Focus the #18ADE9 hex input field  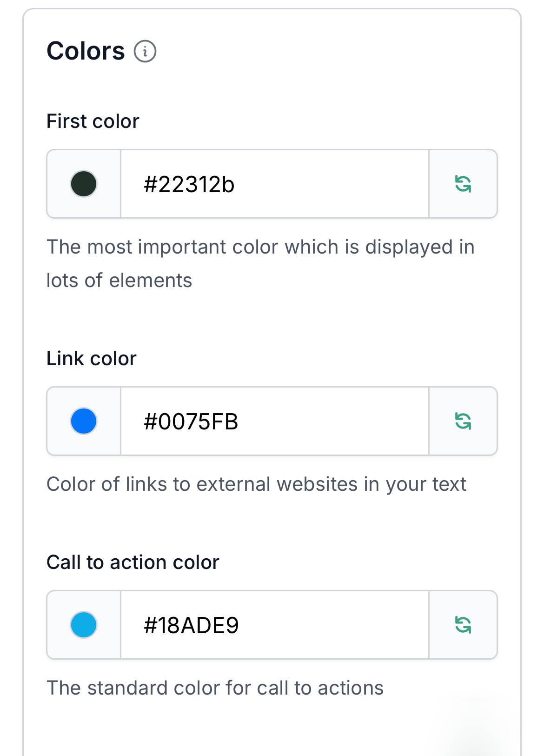pyautogui.click(x=274, y=625)
